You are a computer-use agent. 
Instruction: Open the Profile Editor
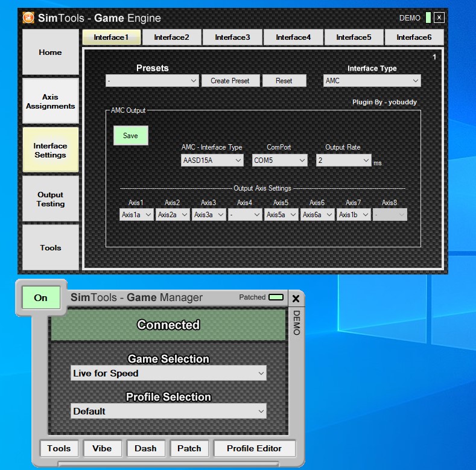(x=255, y=448)
